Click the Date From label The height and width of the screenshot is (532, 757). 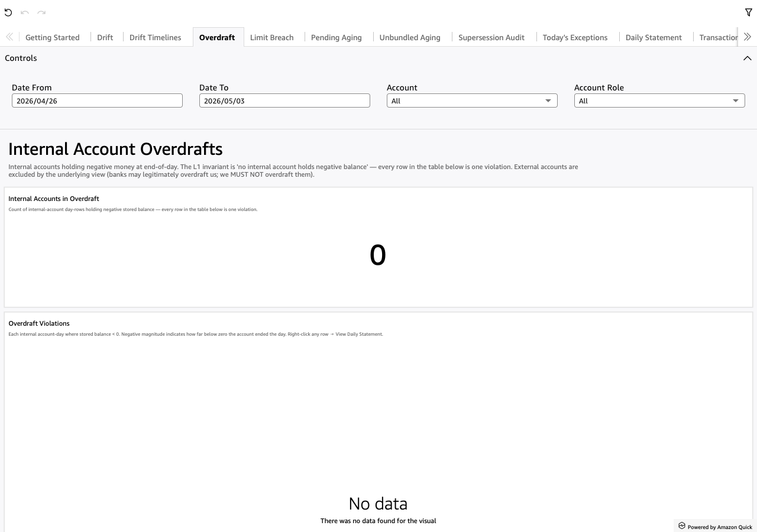pyautogui.click(x=32, y=87)
